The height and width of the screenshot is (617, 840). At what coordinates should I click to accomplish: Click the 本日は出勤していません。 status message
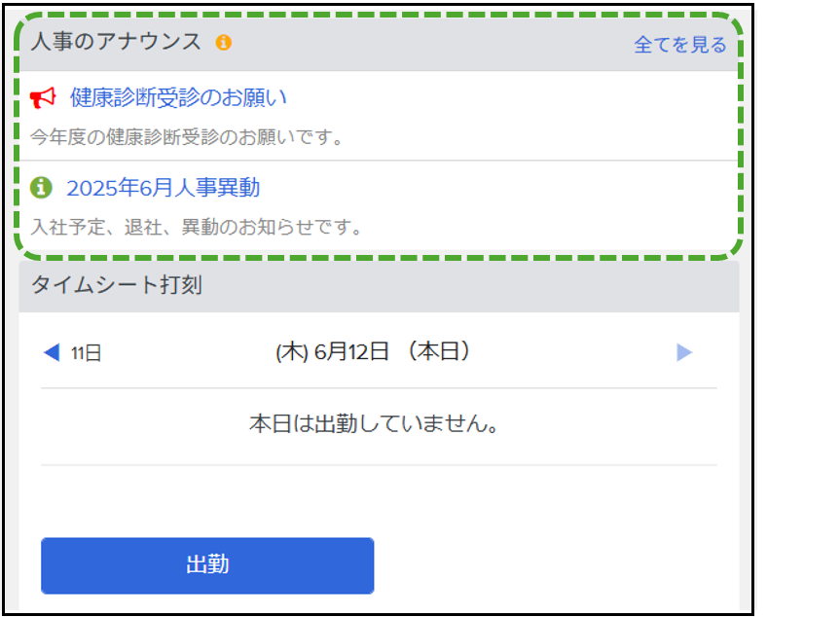coord(374,424)
